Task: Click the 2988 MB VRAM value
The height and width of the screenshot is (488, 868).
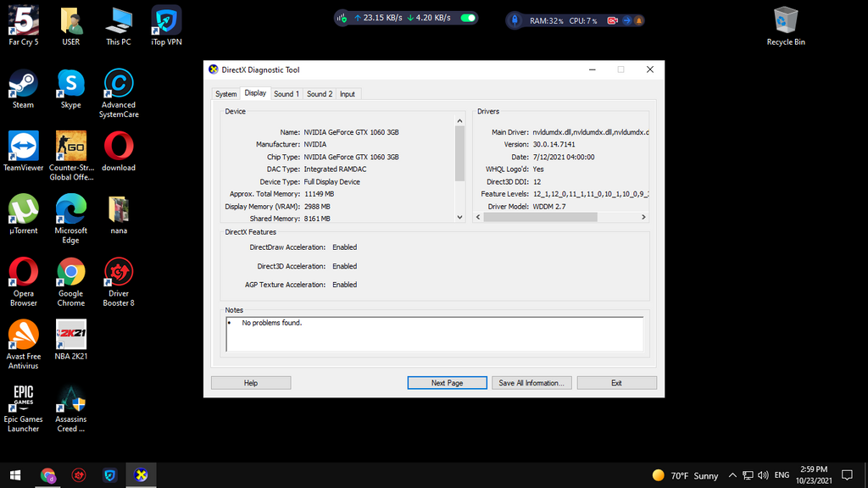Action: [317, 207]
